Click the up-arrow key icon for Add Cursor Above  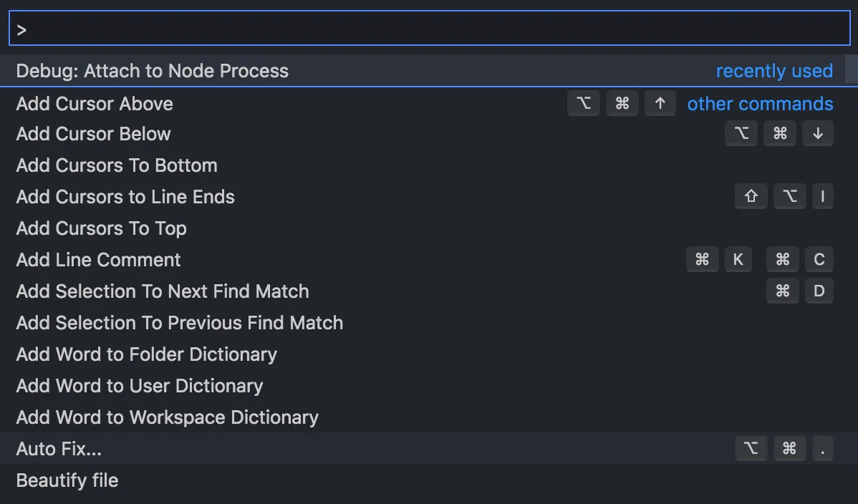click(x=660, y=103)
